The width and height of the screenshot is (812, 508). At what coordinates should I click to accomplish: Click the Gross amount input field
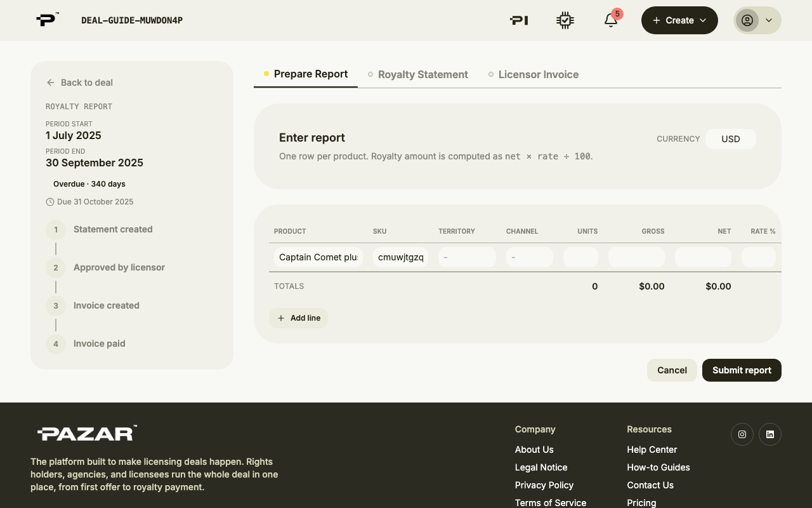click(636, 257)
